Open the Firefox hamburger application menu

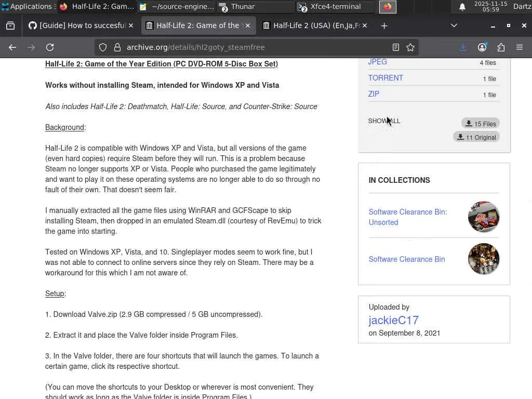tap(520, 47)
